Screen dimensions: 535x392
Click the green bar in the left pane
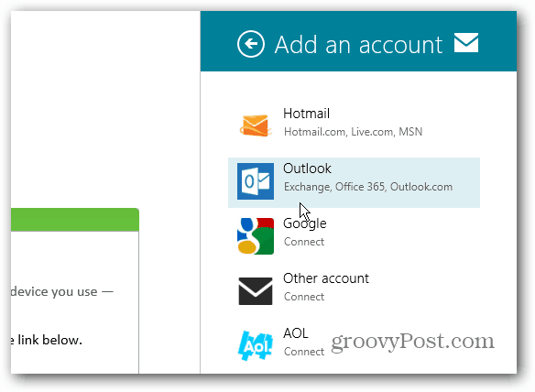tap(75, 220)
